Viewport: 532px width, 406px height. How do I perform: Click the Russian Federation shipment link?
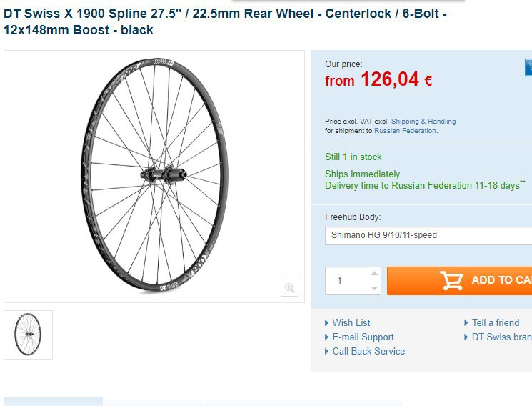406,131
